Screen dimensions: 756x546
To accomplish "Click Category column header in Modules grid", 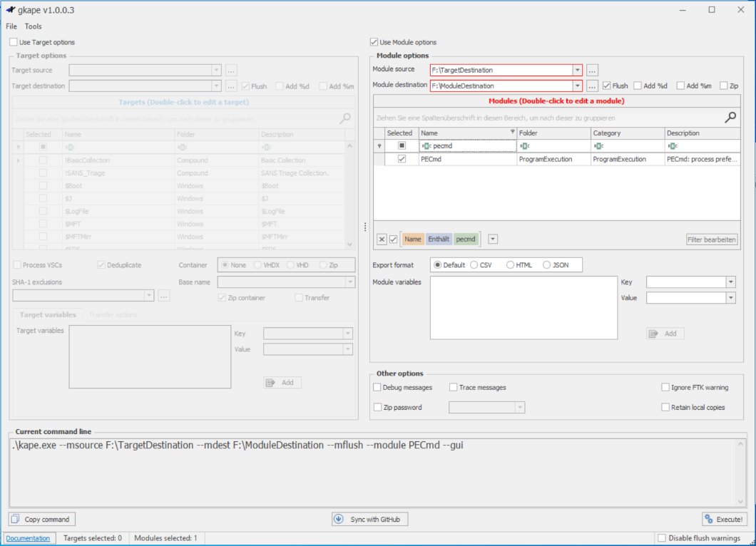I will pyautogui.click(x=628, y=133).
